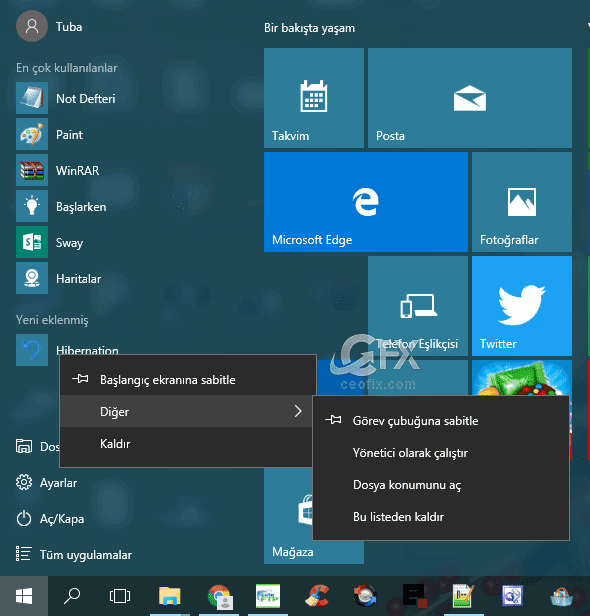Click the Hibernation app icon
590x616 pixels.
(32, 350)
